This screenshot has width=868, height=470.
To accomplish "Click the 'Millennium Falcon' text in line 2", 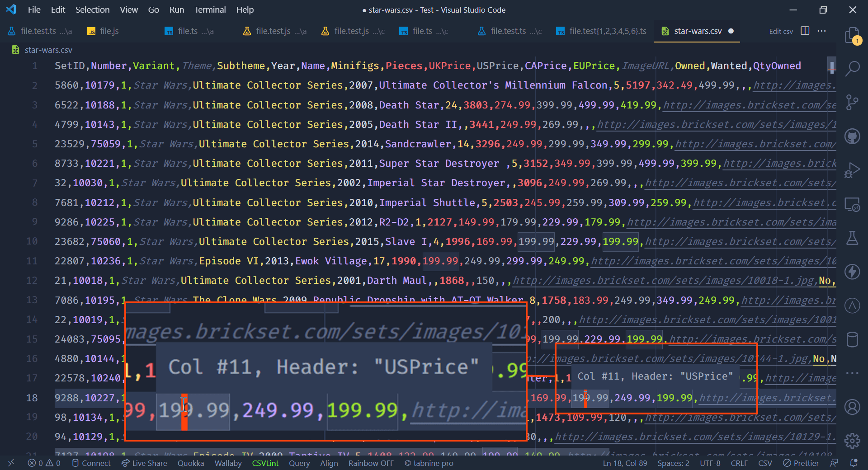I will point(556,85).
